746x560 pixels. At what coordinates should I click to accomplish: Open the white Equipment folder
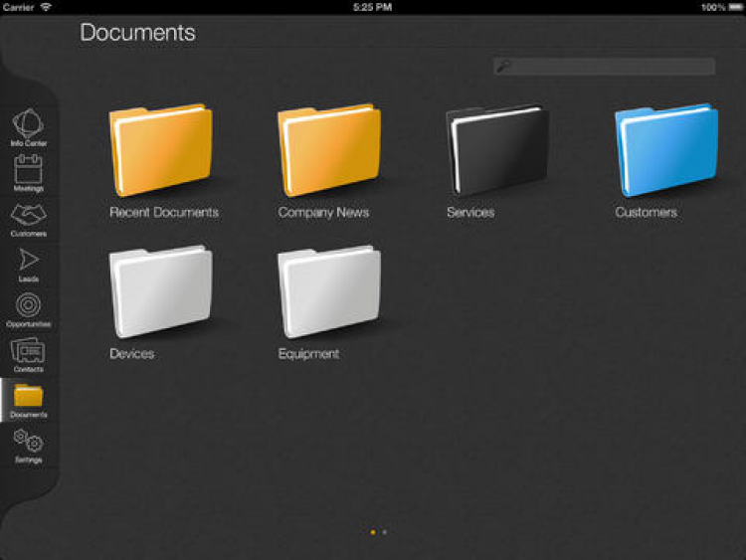tap(329, 291)
